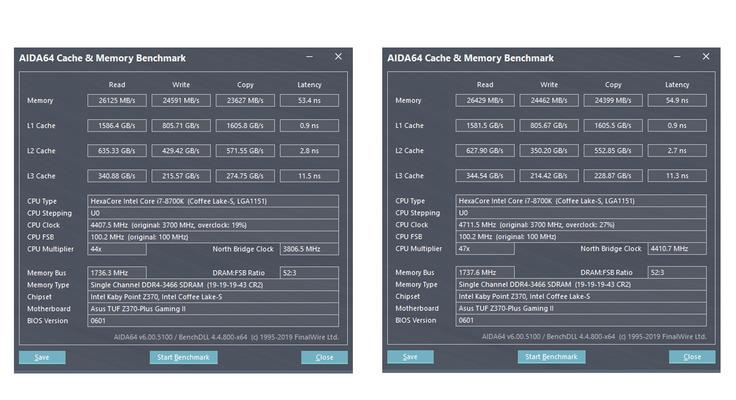
Task: Select L3 latency value 11.5 ns
Action: [309, 176]
